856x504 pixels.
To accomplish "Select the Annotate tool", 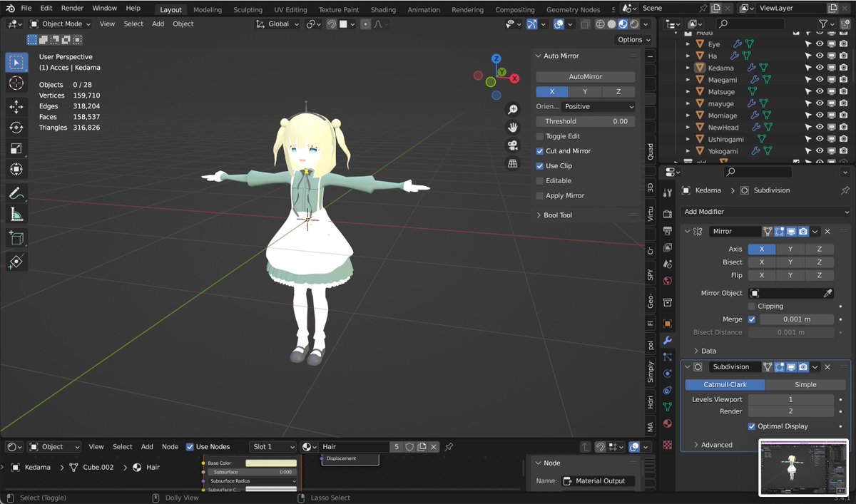I will [x=16, y=193].
